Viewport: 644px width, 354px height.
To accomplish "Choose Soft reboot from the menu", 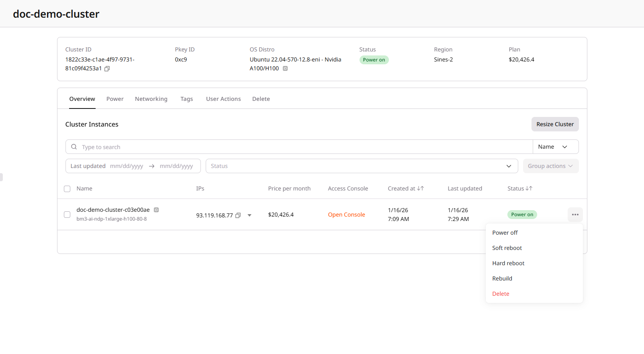I will click(x=534, y=248).
